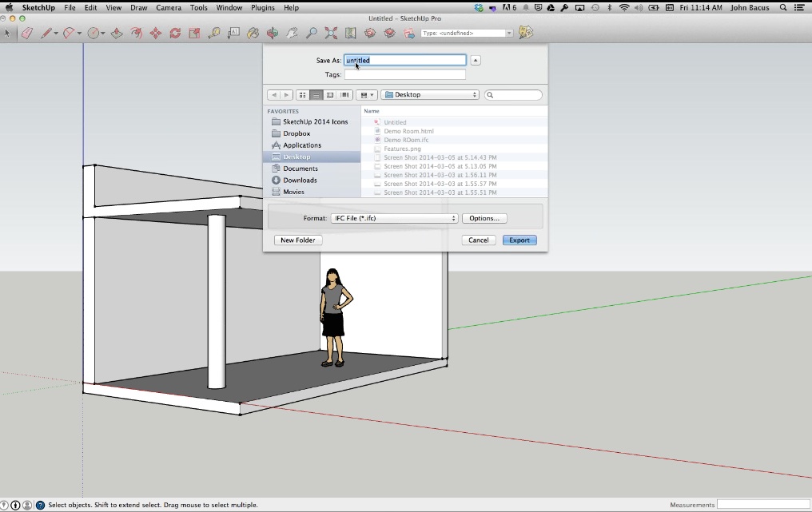Viewport: 812px width, 512px height.
Task: Open the File menu
Action: click(70, 8)
